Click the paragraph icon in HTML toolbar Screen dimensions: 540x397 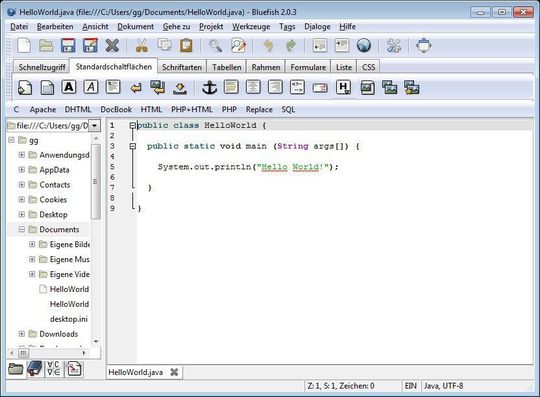113,87
